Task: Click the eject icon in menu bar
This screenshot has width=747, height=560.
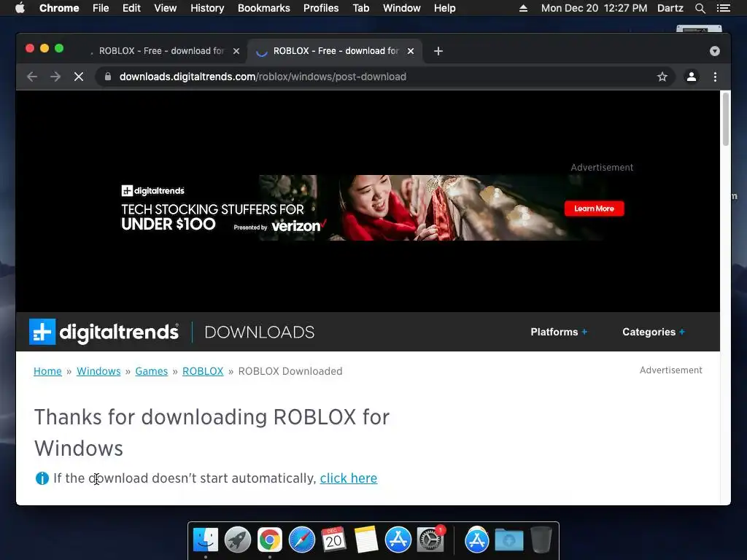Action: (x=523, y=8)
